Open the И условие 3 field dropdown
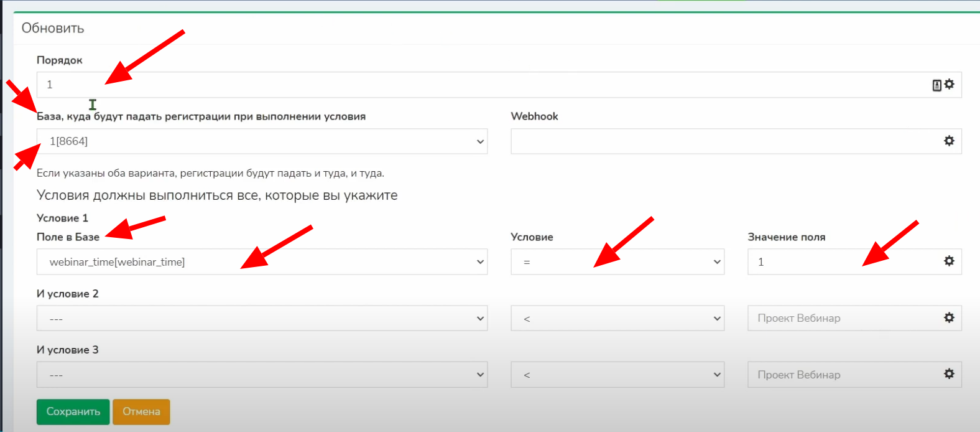Image resolution: width=980 pixels, height=432 pixels. pos(262,375)
